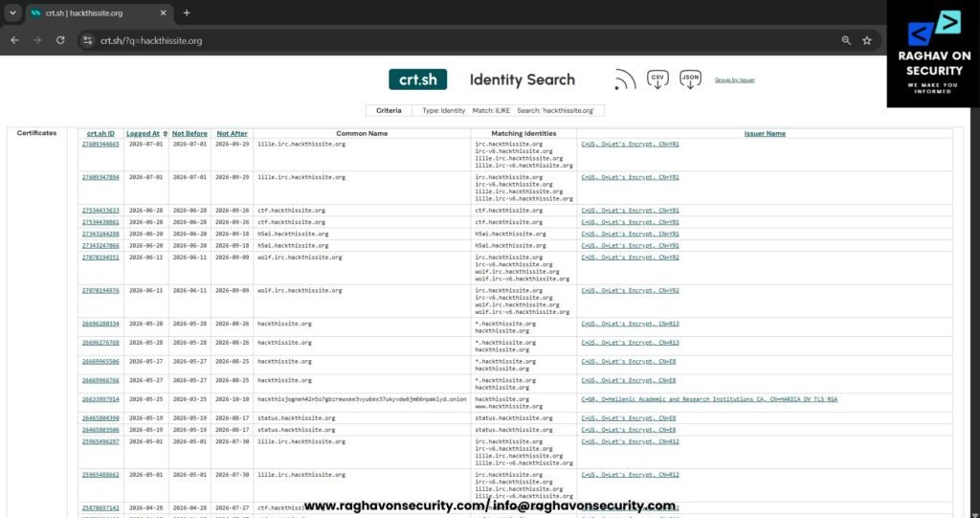Viewport: 980px width, 518px height.
Task: Sort by Not Before column
Action: point(189,133)
